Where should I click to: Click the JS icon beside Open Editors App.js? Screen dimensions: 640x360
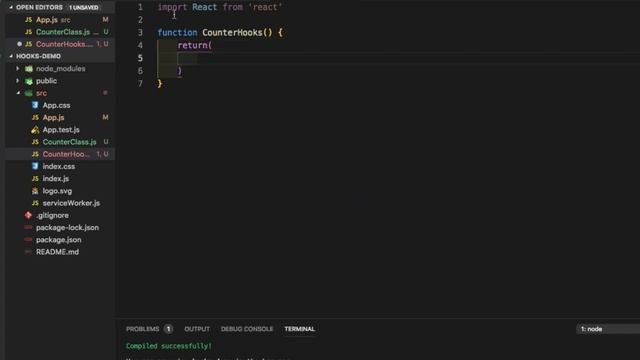point(28,20)
